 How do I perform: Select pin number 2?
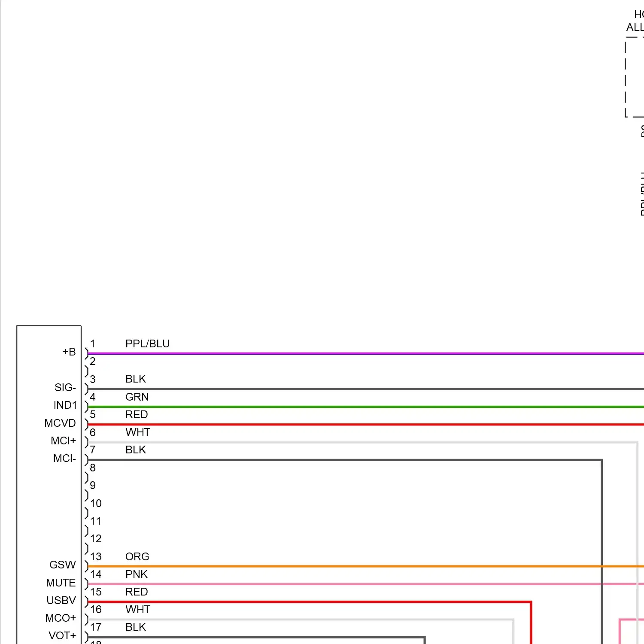click(x=93, y=361)
